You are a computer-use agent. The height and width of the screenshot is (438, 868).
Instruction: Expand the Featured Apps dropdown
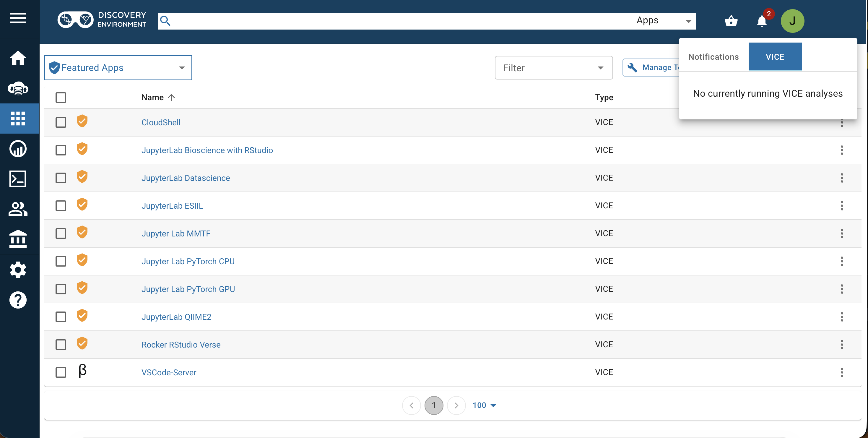(x=118, y=68)
